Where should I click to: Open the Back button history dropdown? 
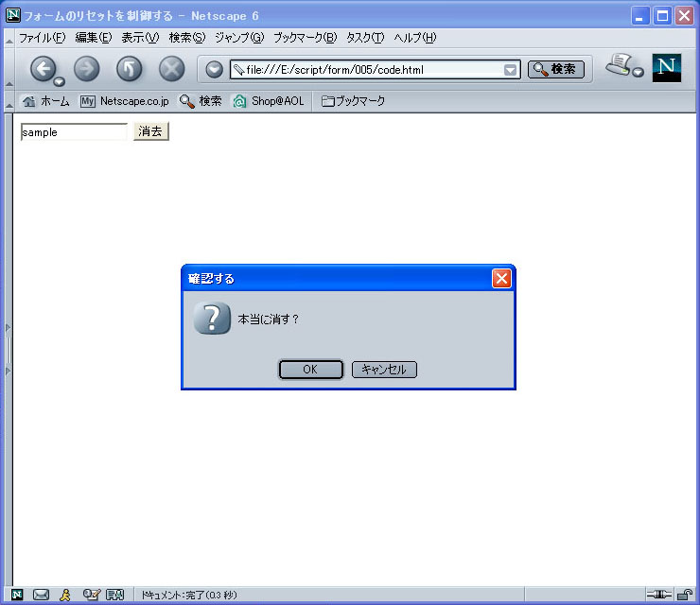[59, 81]
